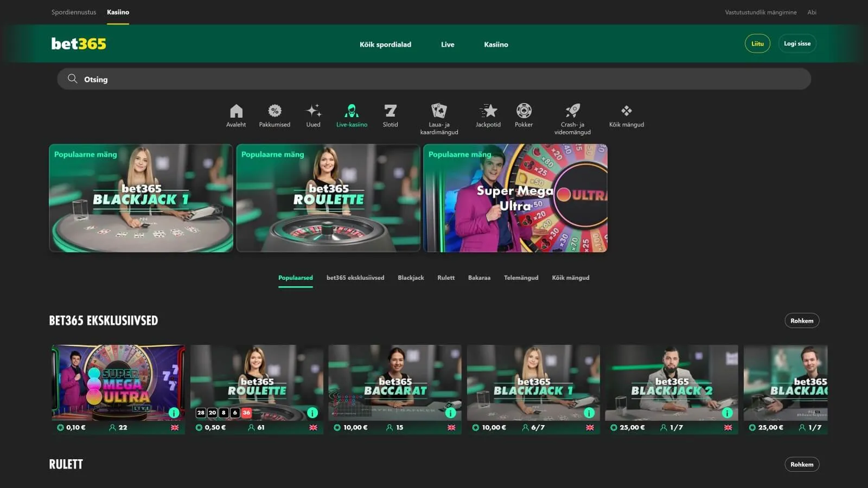Click player count icon on Roulette card
Image resolution: width=868 pixels, height=488 pixels.
(x=251, y=427)
